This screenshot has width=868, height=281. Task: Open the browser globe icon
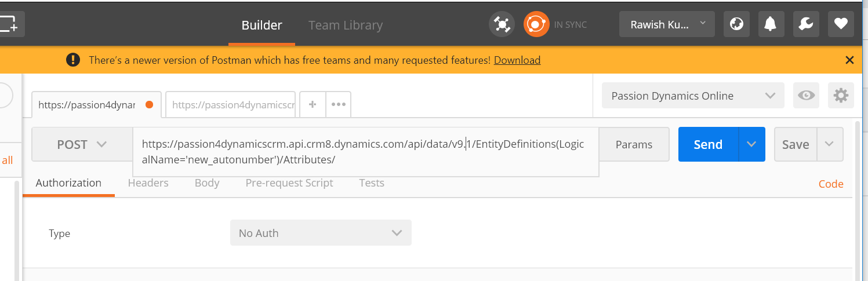736,24
